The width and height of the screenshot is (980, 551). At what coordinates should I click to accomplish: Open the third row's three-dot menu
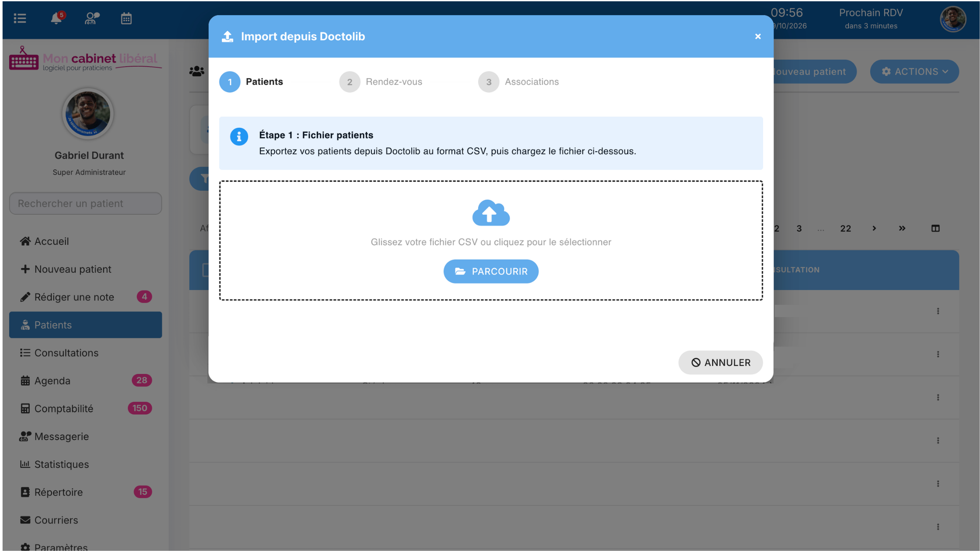click(x=938, y=397)
